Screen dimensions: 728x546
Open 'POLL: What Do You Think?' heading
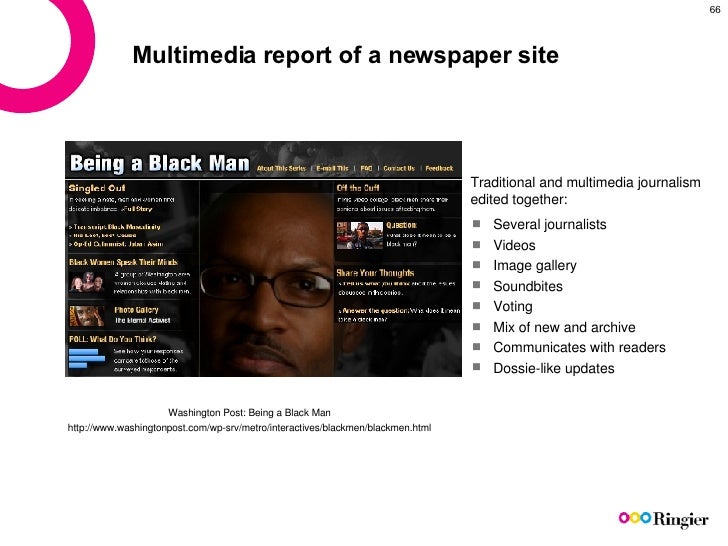113,339
